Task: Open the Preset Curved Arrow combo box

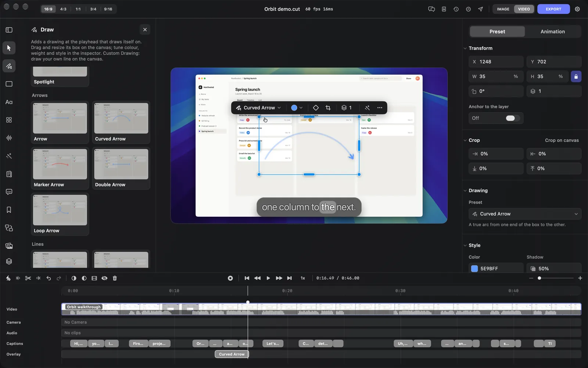Action: coord(525,214)
